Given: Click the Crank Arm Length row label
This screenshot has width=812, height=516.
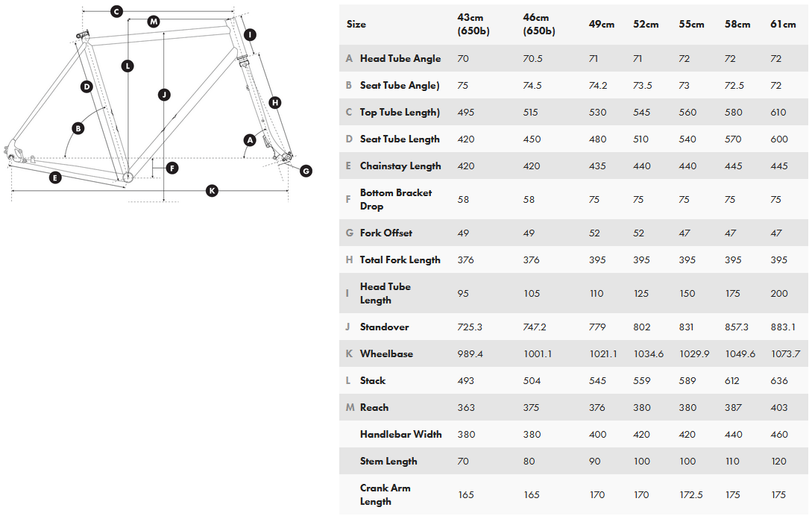Looking at the screenshot, I should 385,494.
